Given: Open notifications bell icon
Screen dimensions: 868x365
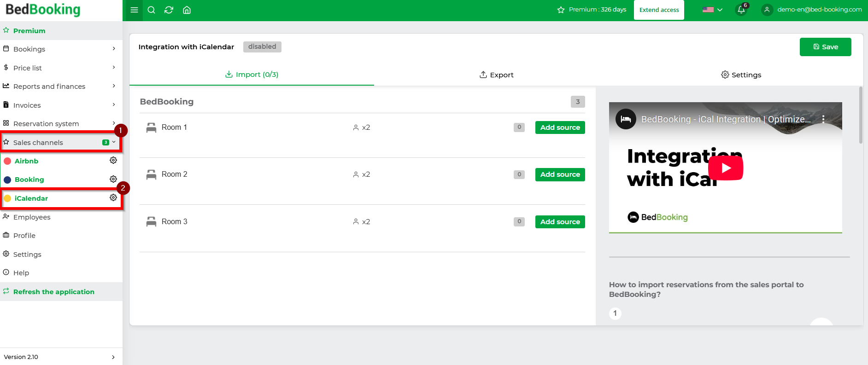Looking at the screenshot, I should pos(741,10).
